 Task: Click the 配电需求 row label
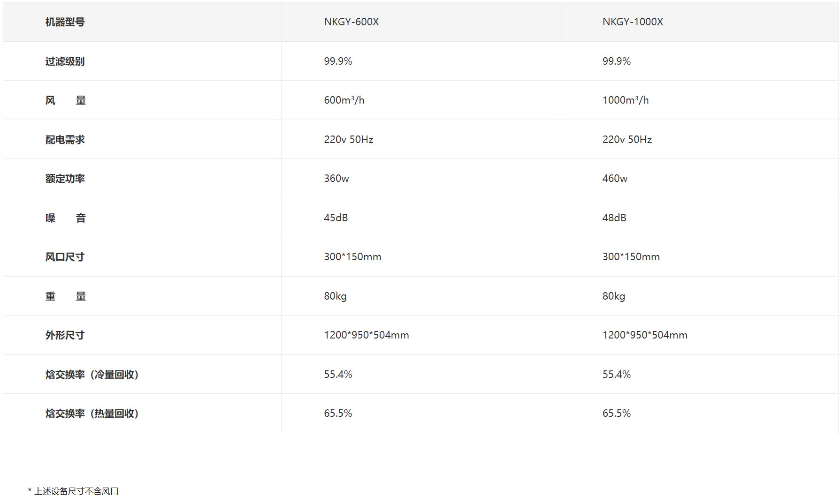tap(65, 140)
